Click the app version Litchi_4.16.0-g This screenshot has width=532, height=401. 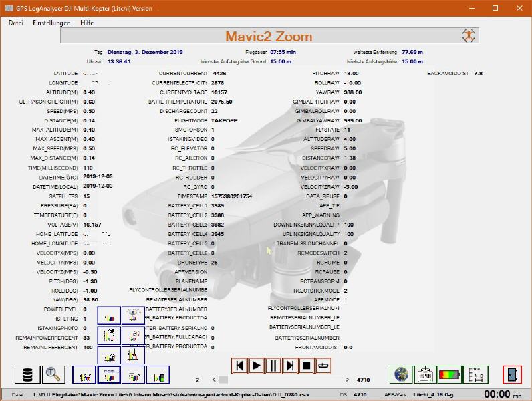point(433,395)
